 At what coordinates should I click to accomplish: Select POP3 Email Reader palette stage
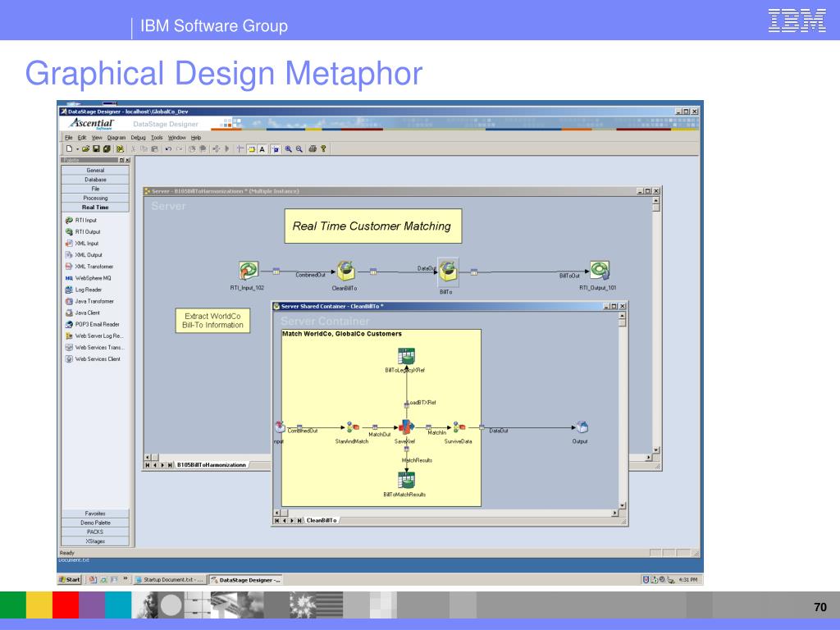click(x=92, y=324)
